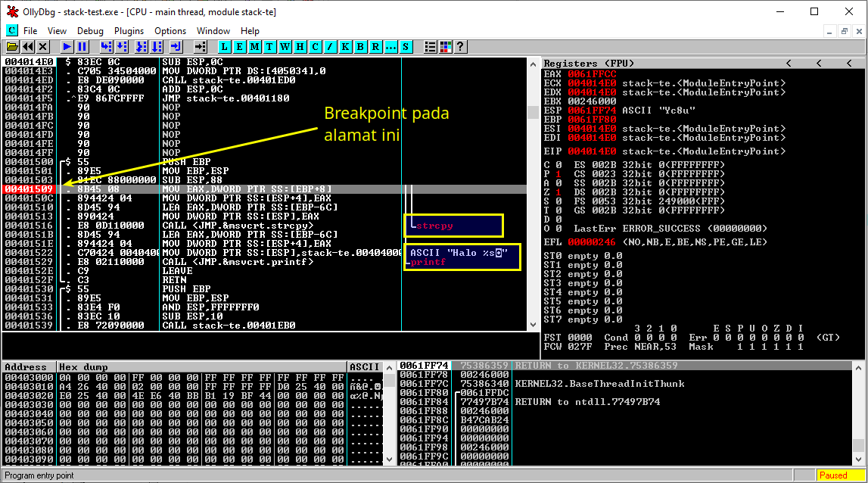Run the program with the play icon

67,47
